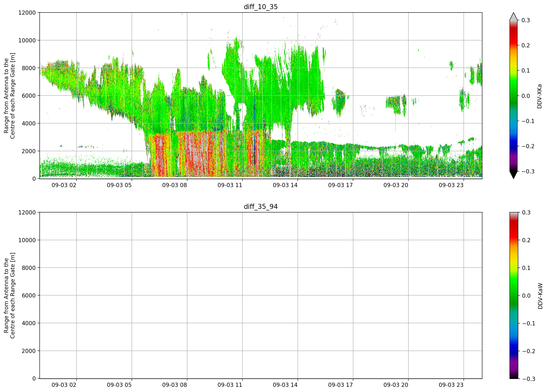Click the 09-03 20 tick label in the bottom plot
The width and height of the screenshot is (547, 392).
[x=396, y=385]
